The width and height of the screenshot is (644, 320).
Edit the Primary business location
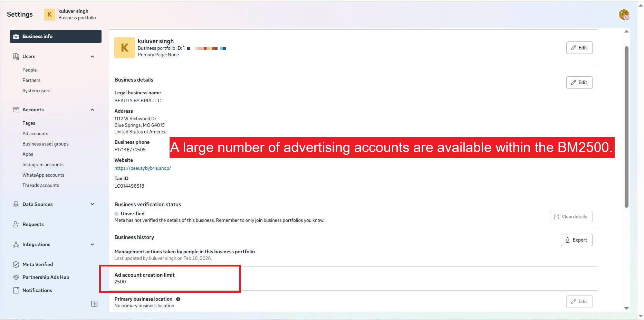(x=579, y=301)
